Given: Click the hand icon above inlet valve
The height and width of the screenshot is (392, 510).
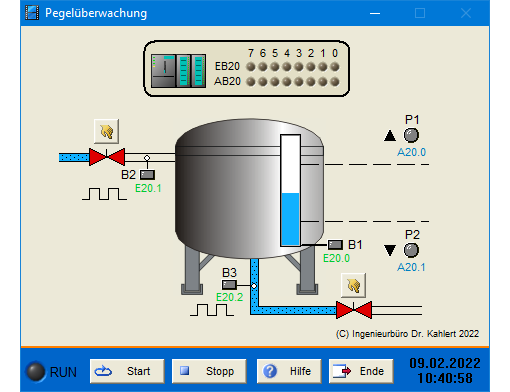Looking at the screenshot, I should [106, 132].
